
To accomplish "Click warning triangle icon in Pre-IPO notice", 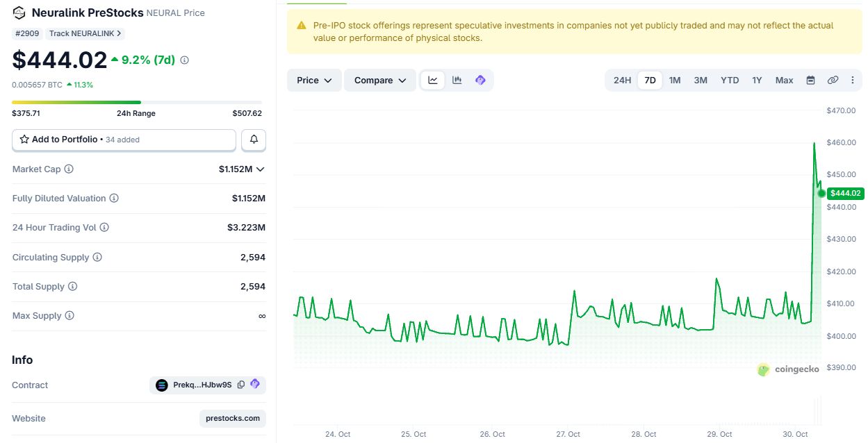I will click(x=302, y=26).
